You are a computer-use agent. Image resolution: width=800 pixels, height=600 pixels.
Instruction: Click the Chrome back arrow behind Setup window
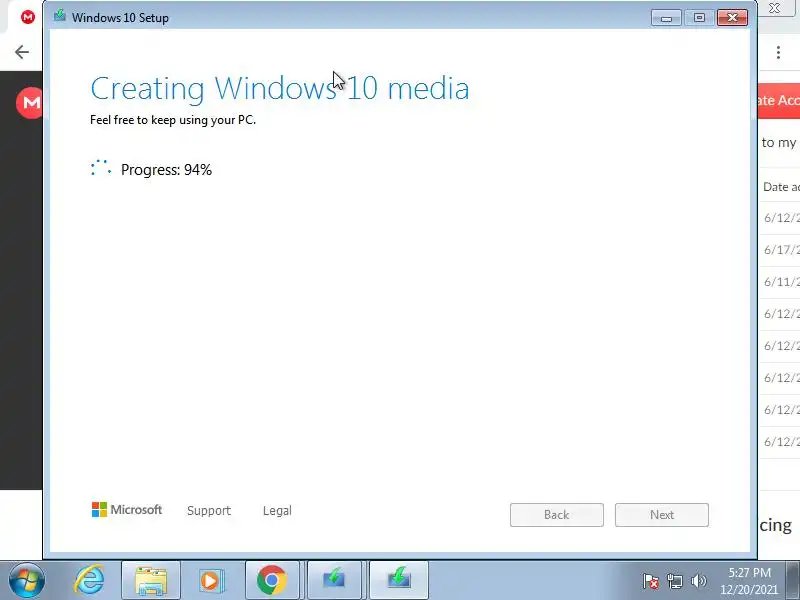tap(22, 52)
